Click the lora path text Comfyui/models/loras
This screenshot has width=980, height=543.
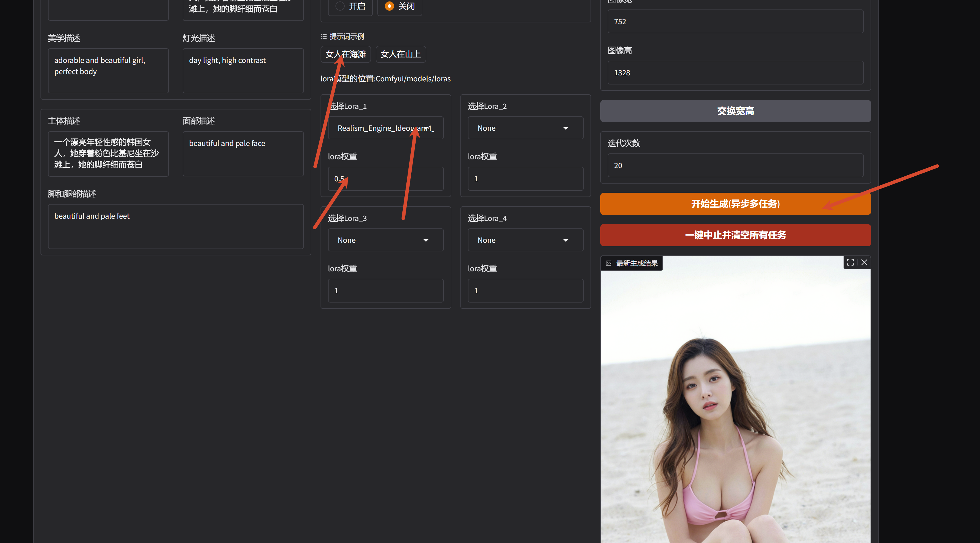(413, 79)
